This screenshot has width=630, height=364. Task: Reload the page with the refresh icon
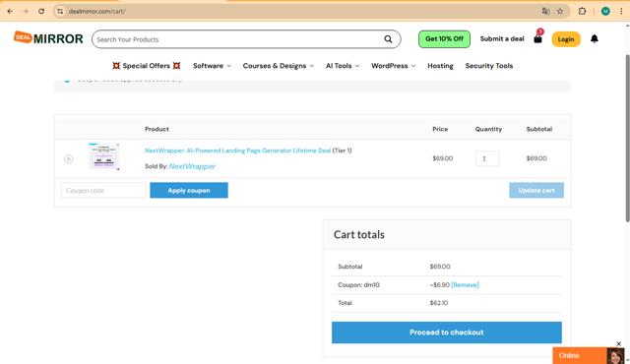pyautogui.click(x=41, y=11)
